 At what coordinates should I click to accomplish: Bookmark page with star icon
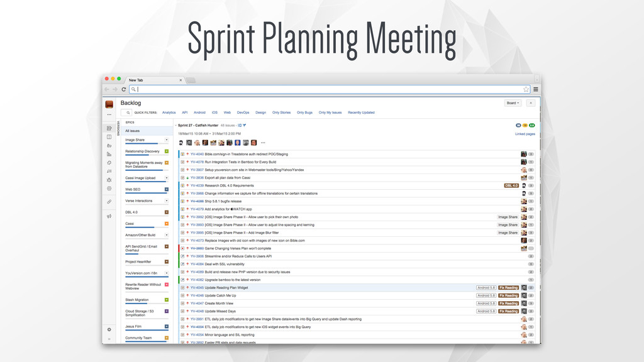coord(526,89)
